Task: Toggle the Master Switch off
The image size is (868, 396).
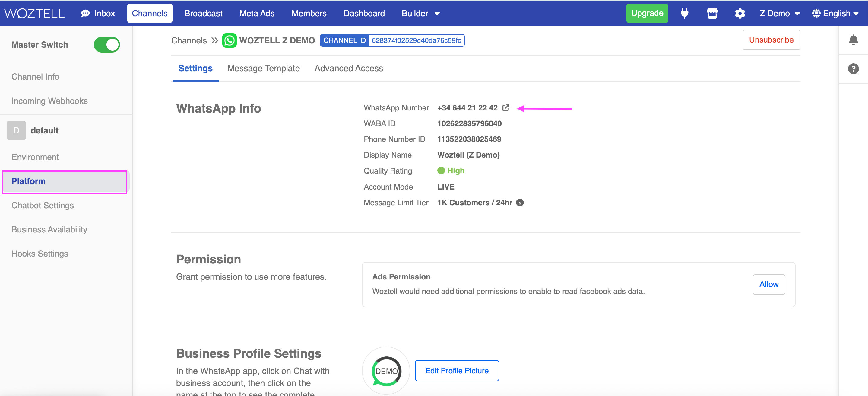Action: pos(106,45)
